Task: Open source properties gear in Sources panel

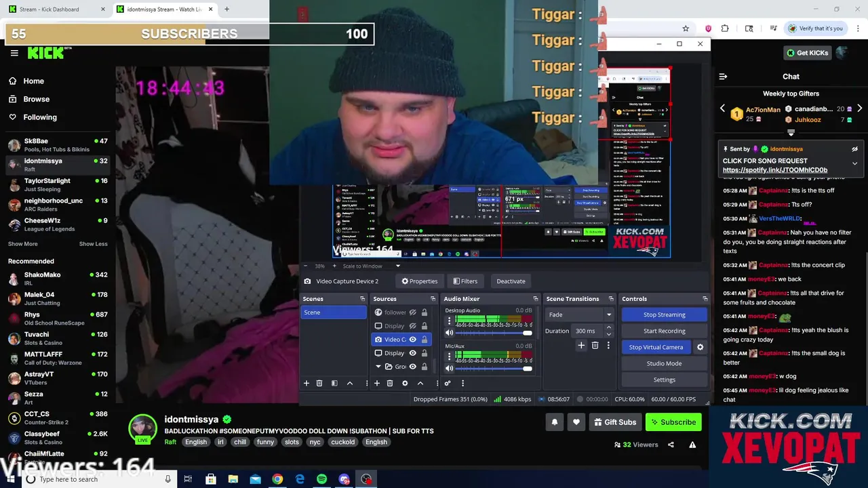Action: coord(405,383)
